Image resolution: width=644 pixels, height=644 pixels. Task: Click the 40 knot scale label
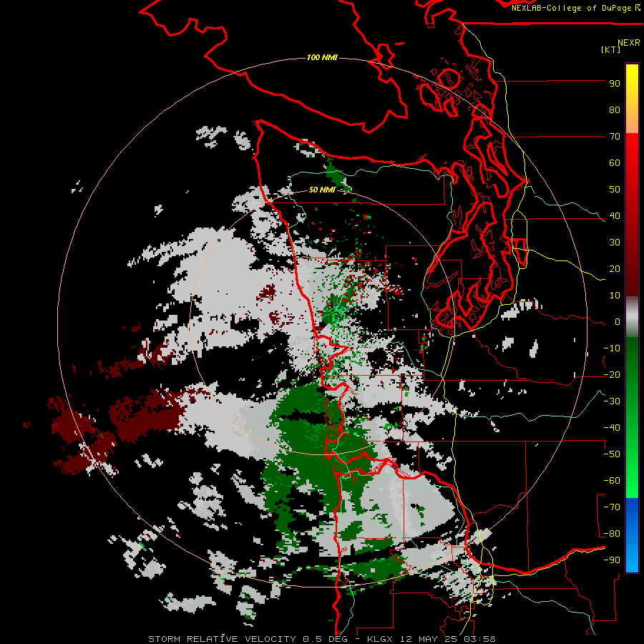pyautogui.click(x=615, y=215)
